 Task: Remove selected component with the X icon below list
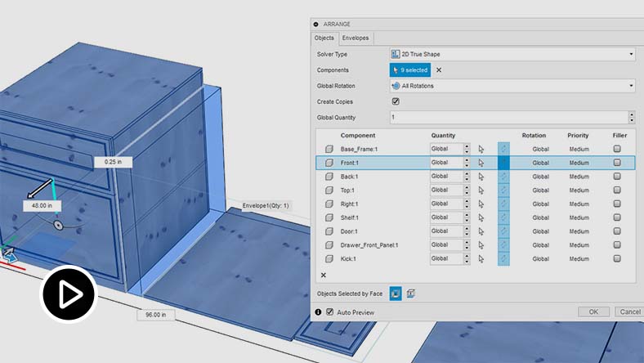pos(324,276)
